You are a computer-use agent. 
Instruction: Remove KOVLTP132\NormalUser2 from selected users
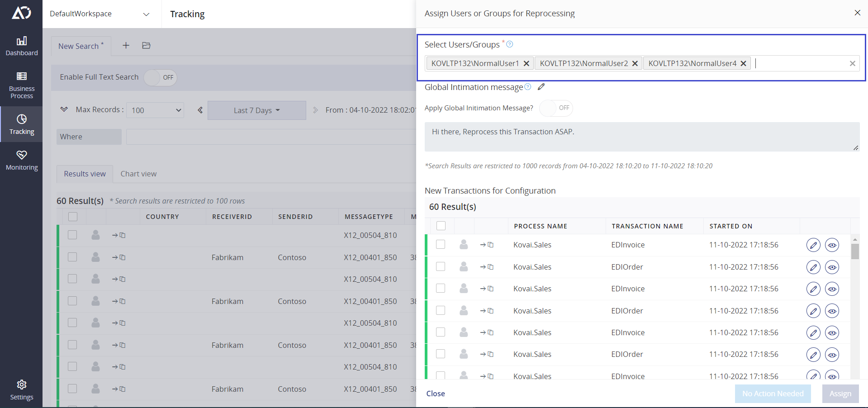click(635, 63)
